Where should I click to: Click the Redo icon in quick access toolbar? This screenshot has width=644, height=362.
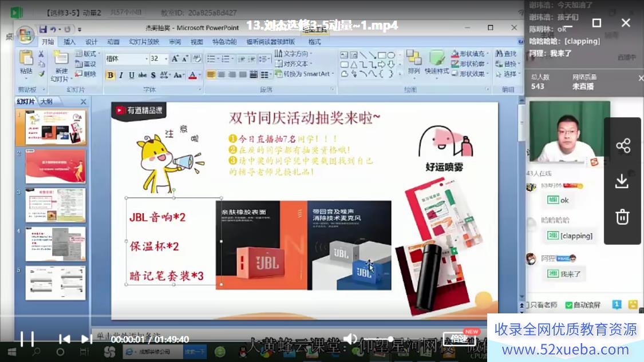point(68,29)
